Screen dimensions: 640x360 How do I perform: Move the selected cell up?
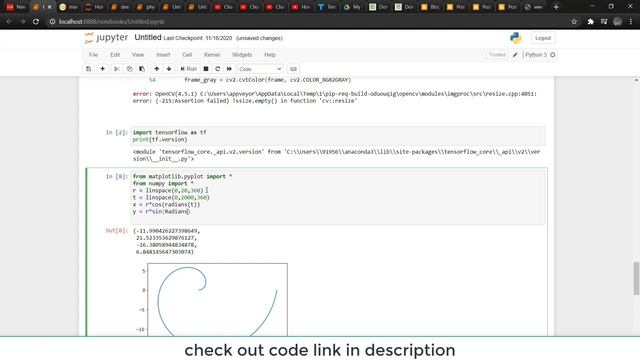coord(156,69)
